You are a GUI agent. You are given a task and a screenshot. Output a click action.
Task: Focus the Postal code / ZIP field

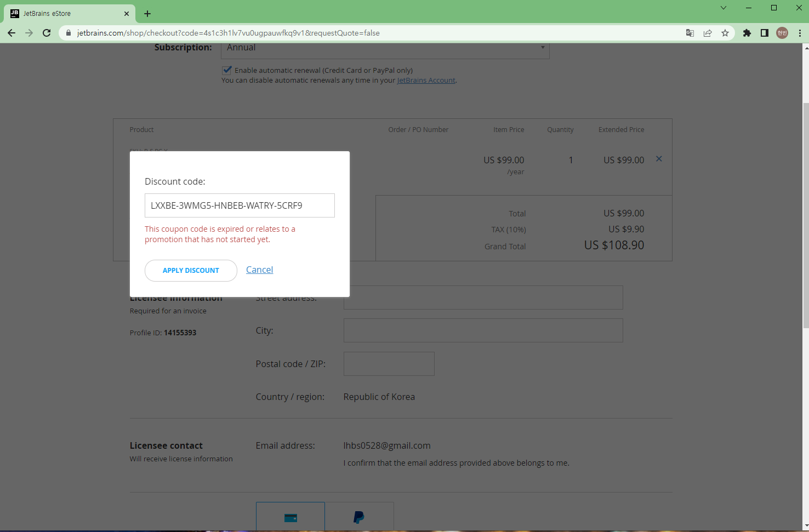click(x=389, y=364)
